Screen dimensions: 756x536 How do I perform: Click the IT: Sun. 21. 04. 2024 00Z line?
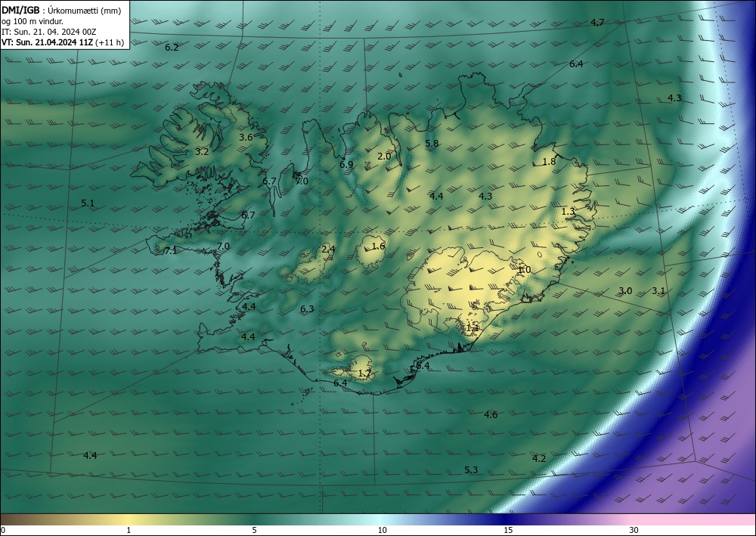[x=49, y=32]
